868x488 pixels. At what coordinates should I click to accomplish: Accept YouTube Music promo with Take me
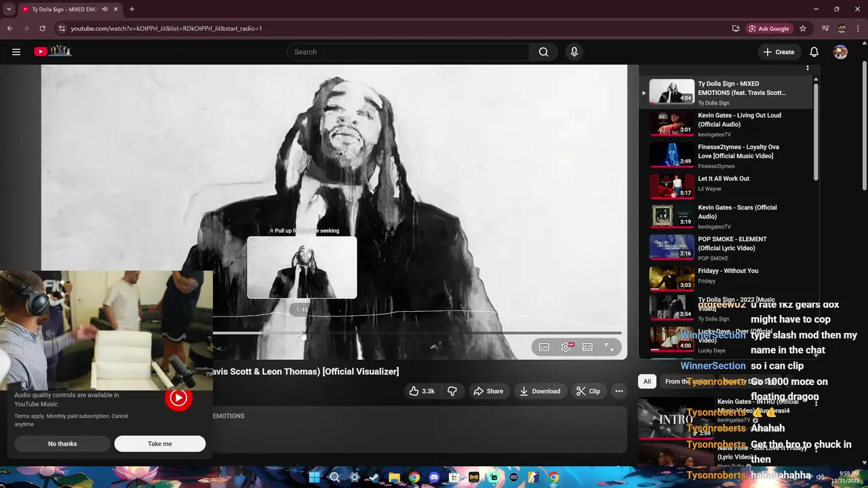pyautogui.click(x=160, y=444)
